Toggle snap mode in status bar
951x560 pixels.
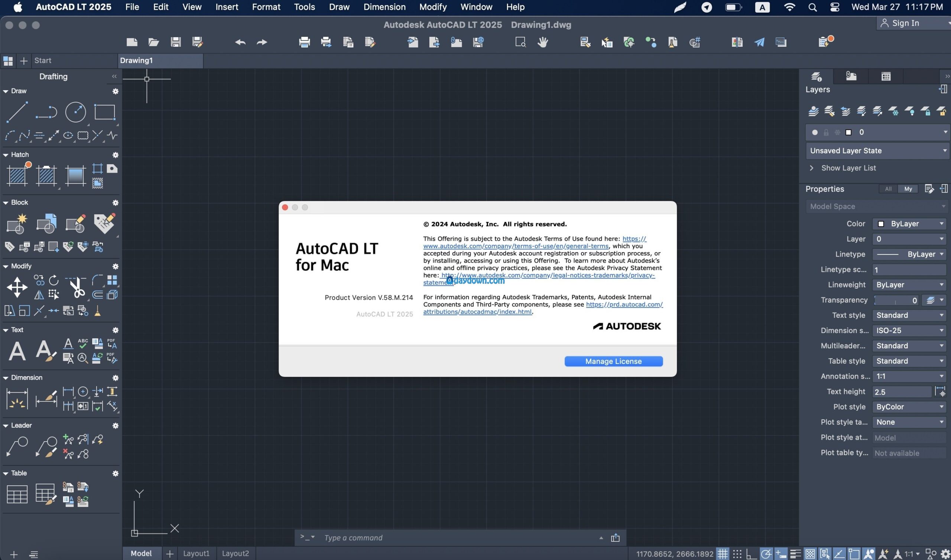tap(737, 554)
